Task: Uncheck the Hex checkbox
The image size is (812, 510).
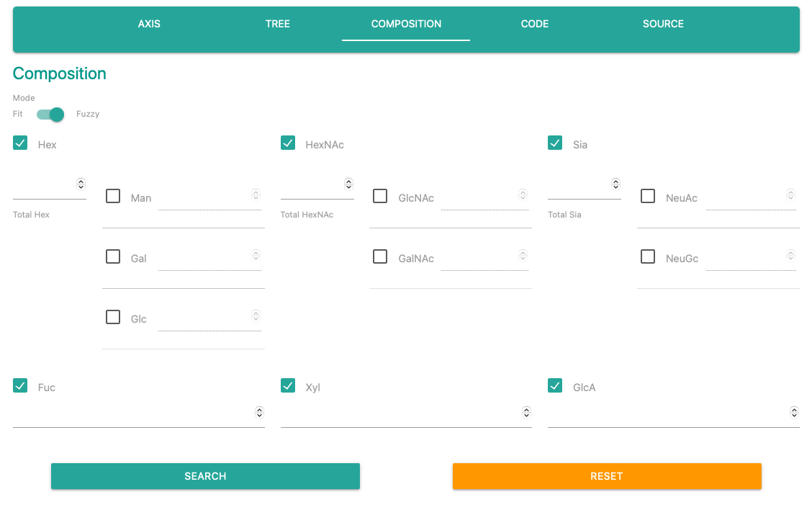Action: pos(20,143)
